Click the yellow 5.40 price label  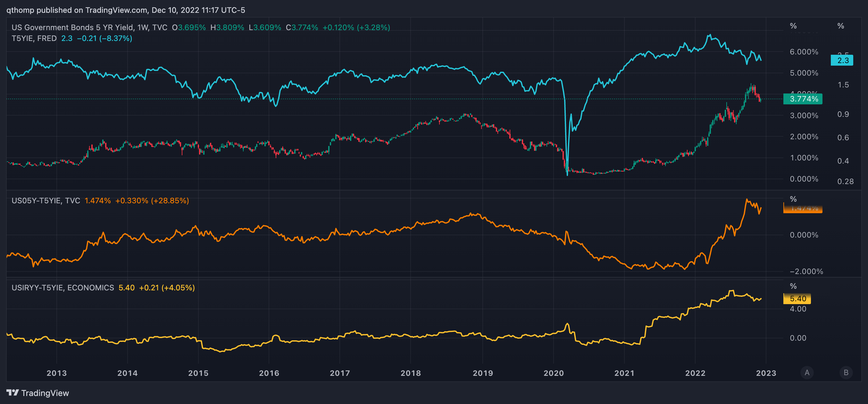pyautogui.click(x=797, y=299)
